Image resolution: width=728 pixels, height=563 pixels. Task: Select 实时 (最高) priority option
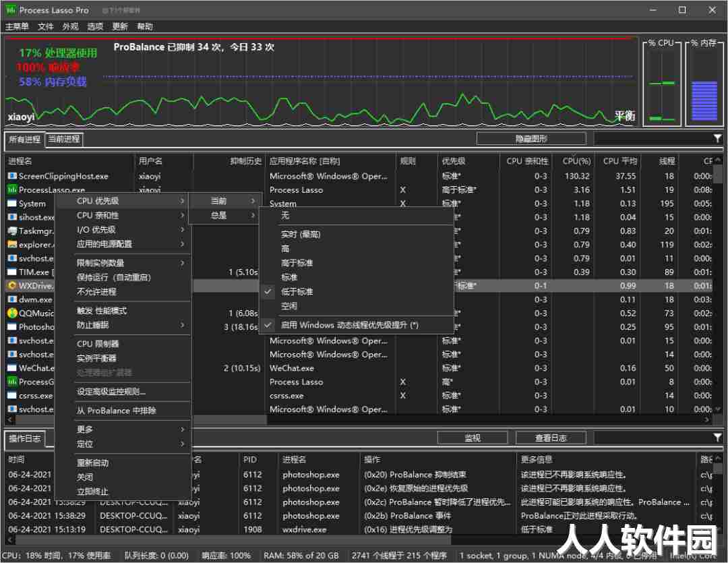tap(357, 235)
